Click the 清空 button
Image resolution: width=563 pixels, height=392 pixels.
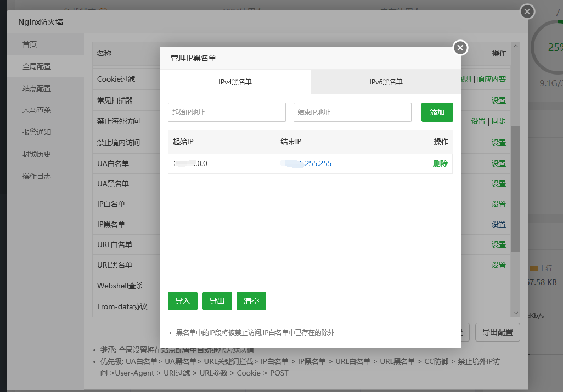tap(251, 301)
